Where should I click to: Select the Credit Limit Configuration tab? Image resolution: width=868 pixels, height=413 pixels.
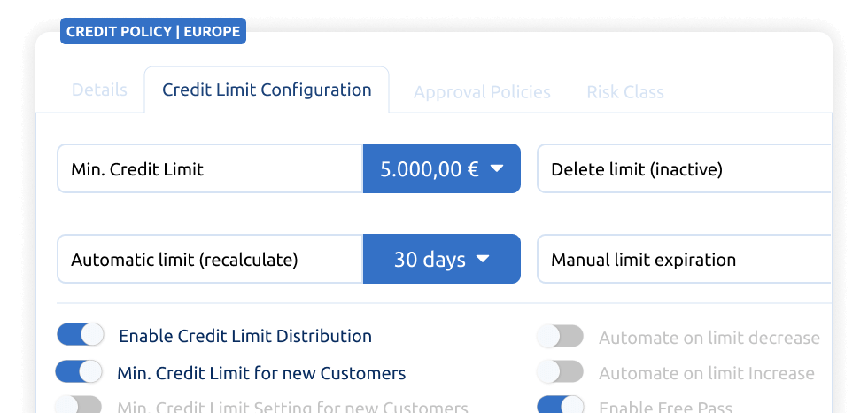(267, 90)
